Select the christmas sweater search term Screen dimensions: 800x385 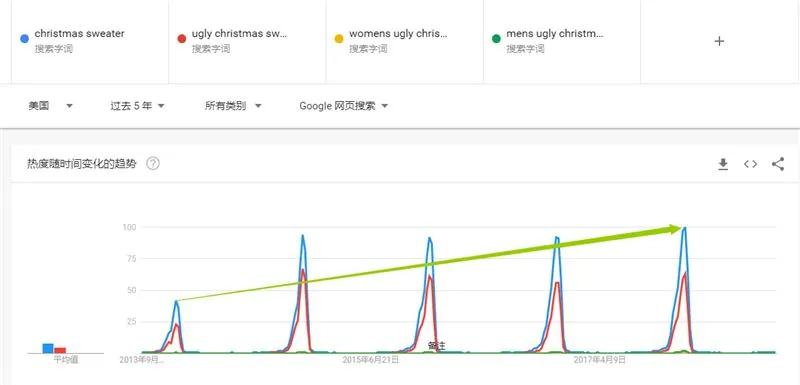[x=90, y=41]
